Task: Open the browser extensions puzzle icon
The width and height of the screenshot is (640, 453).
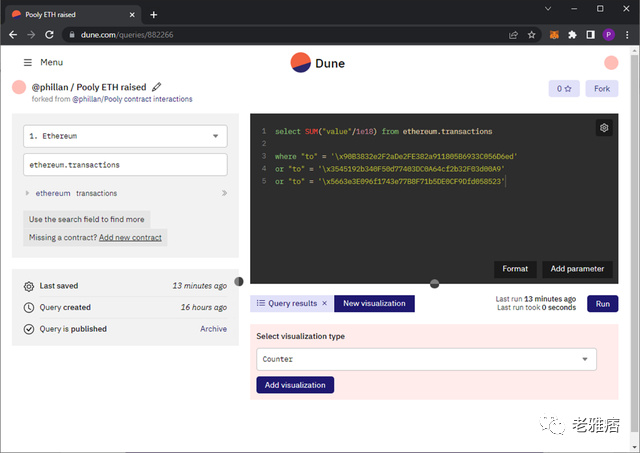Action: point(572,34)
